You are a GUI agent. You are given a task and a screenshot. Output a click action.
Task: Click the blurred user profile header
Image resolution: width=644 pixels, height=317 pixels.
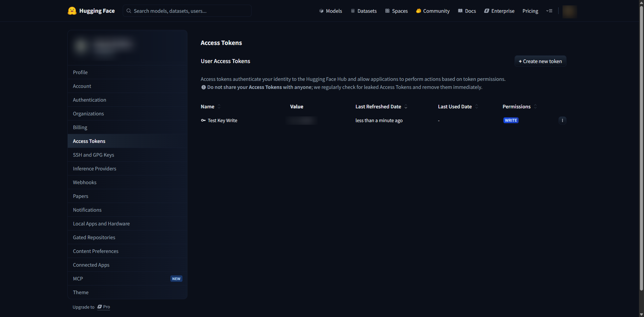coord(127,48)
